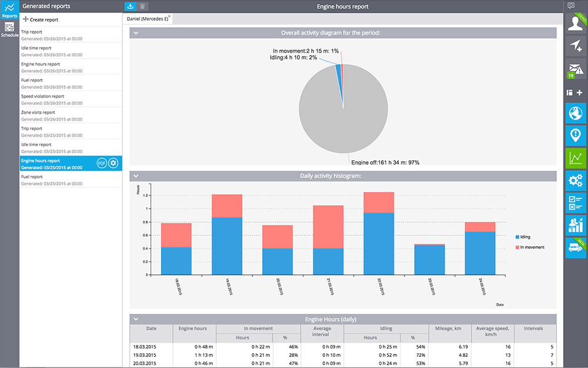Viewport: 588px width, 368px height.
Task: Collapse Daily activity histogram section
Action: pyautogui.click(x=136, y=176)
